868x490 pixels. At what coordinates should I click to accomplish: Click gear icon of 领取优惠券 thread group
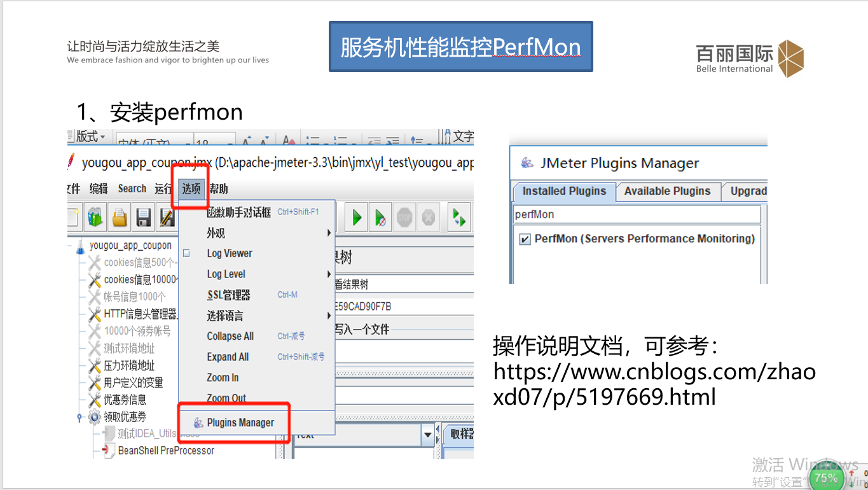point(94,417)
